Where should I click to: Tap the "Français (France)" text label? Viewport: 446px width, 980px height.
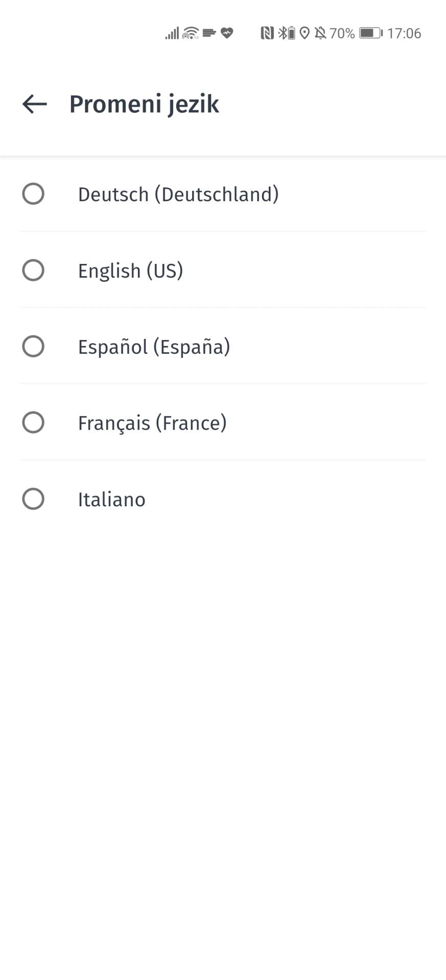tap(152, 423)
